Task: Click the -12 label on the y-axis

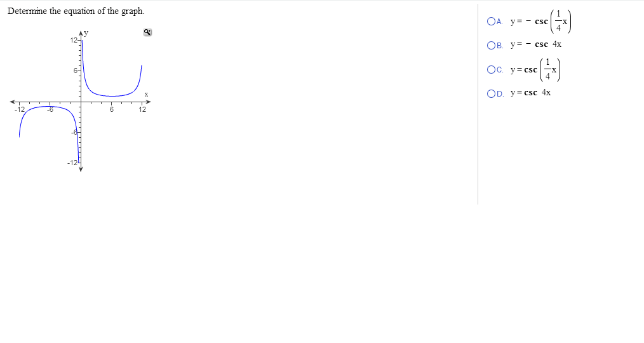Action: point(72,163)
